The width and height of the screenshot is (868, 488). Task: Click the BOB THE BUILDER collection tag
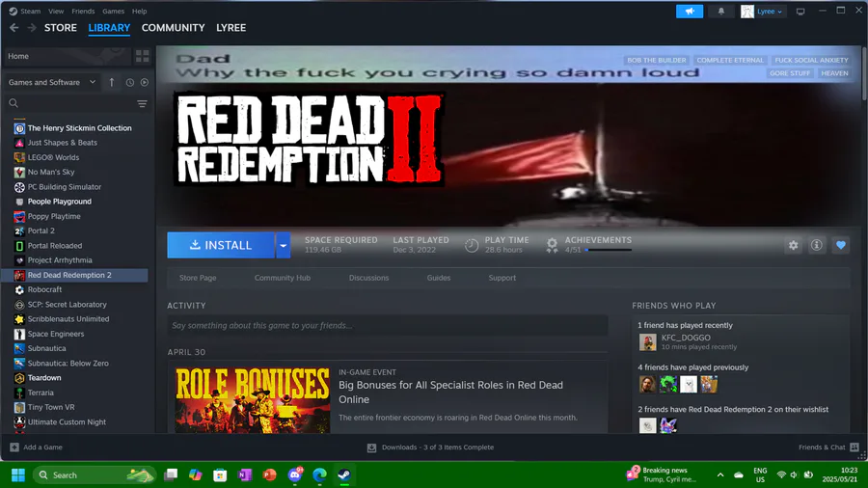click(x=657, y=61)
